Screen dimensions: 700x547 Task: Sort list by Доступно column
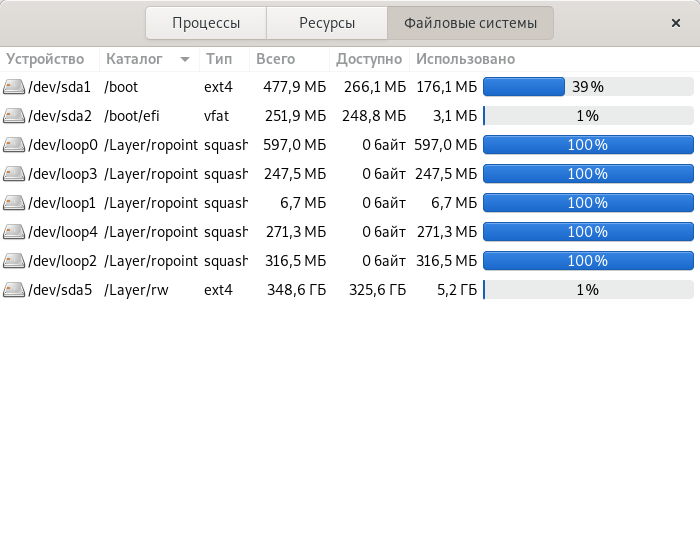(369, 59)
